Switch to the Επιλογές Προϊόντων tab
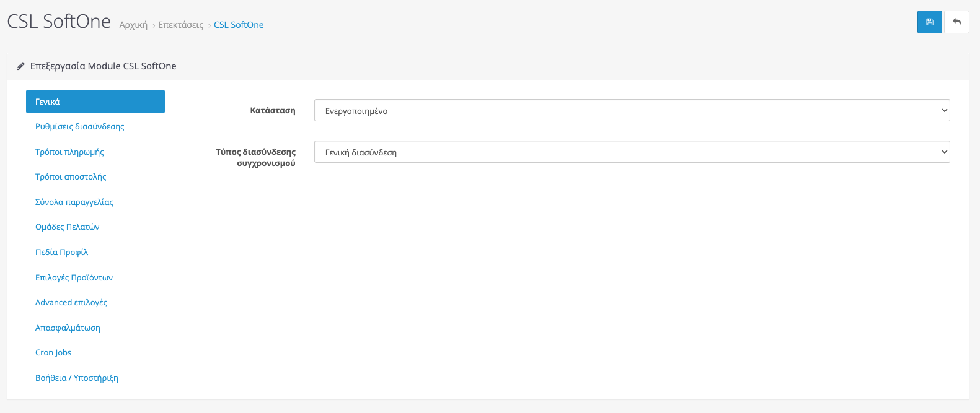 point(74,277)
